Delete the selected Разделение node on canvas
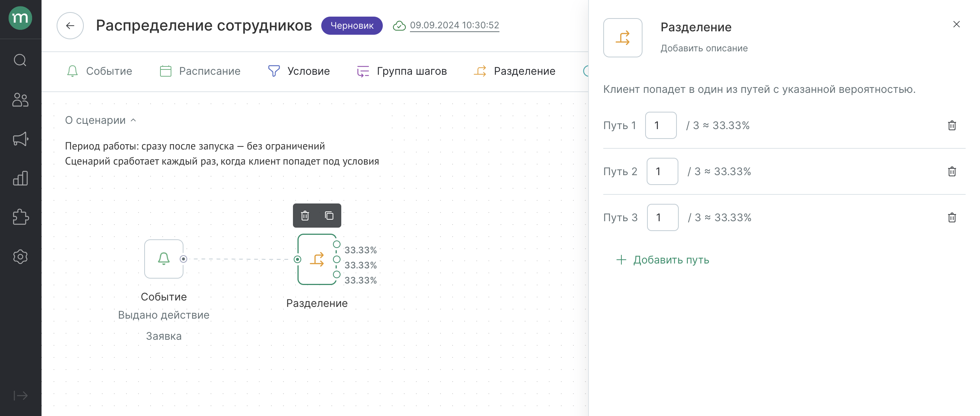980x416 pixels. pos(305,216)
